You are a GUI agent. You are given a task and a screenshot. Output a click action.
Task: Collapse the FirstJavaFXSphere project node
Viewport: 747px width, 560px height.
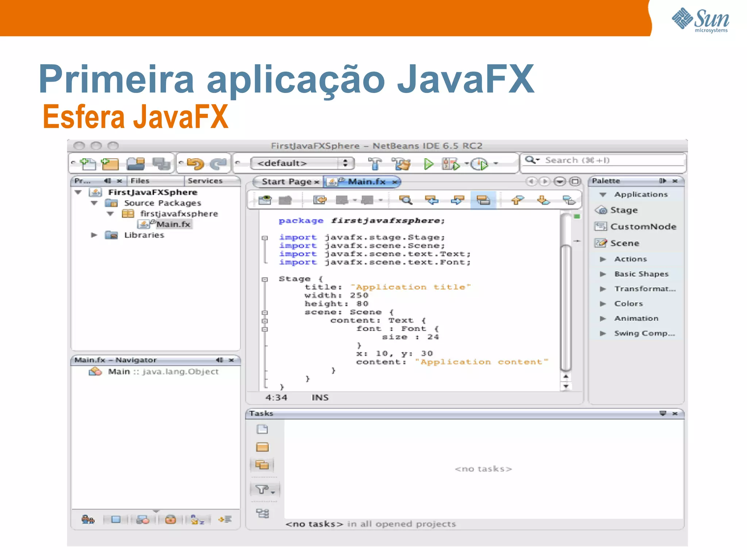(78, 192)
